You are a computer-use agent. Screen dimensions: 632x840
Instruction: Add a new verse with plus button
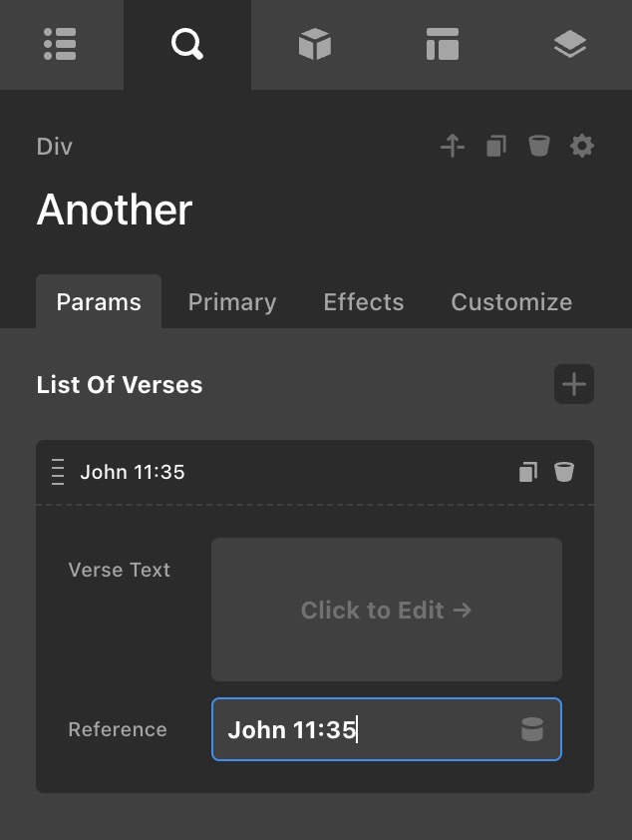coord(574,384)
